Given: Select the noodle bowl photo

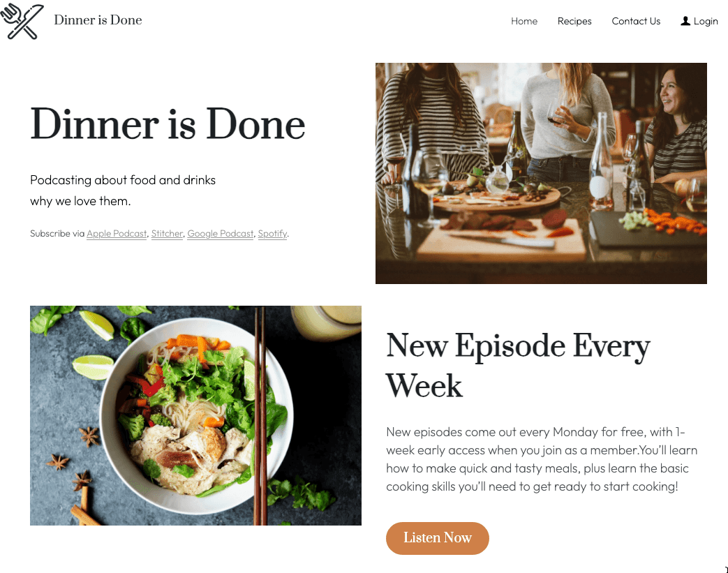Looking at the screenshot, I should (x=195, y=415).
